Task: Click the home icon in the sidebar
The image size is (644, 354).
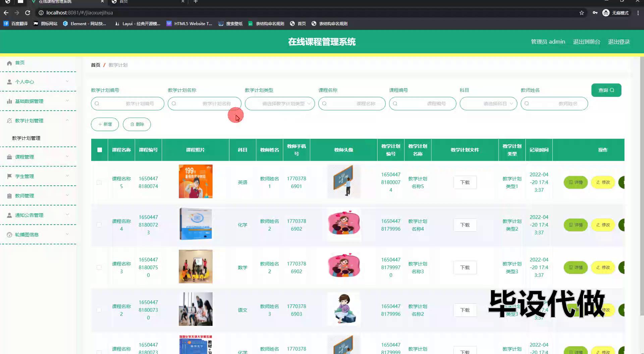Action: [9, 63]
